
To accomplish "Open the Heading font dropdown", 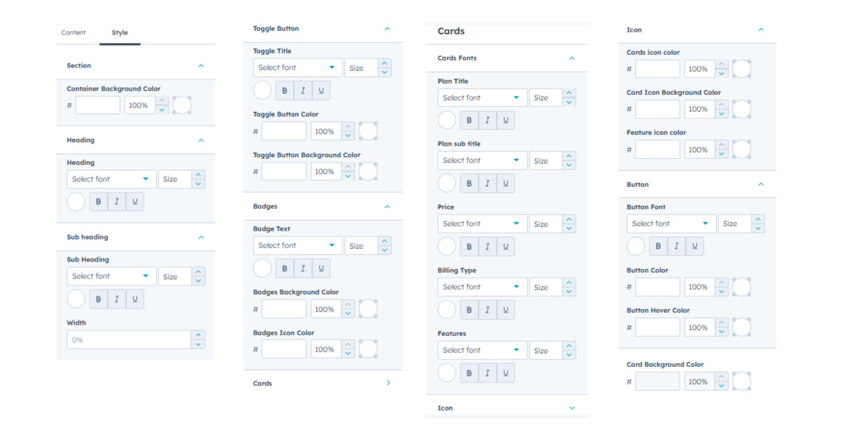I will tap(112, 179).
